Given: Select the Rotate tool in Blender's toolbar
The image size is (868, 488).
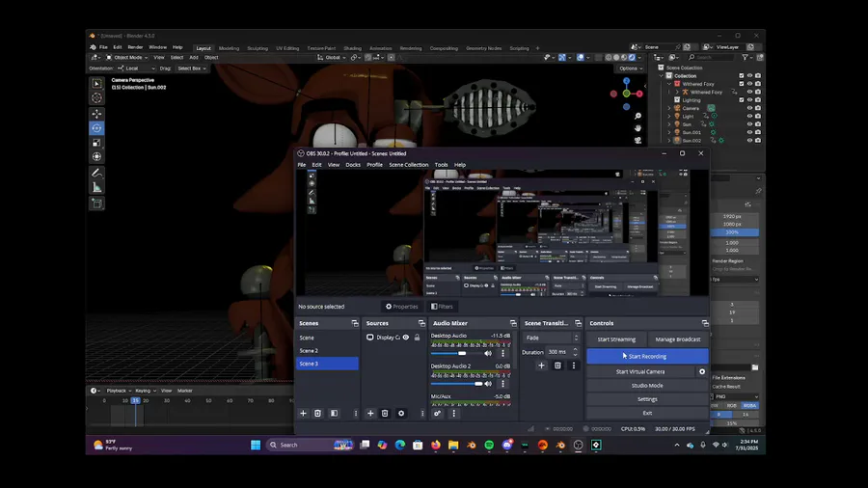Looking at the screenshot, I should point(96,128).
